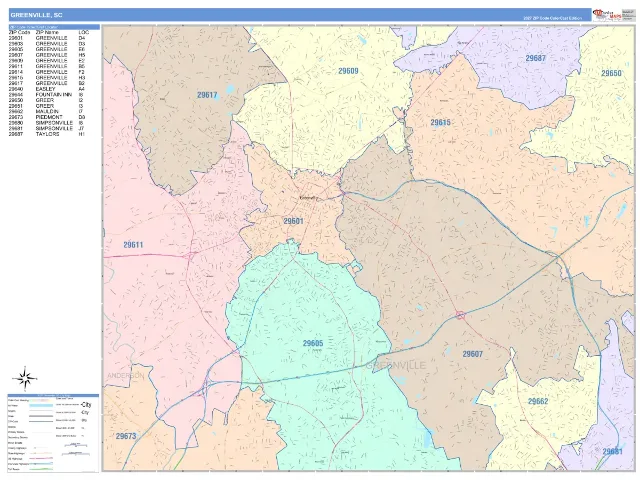The height and width of the screenshot is (480, 640).
Task: Select the 29650 ZIP label on map
Action: click(x=611, y=73)
